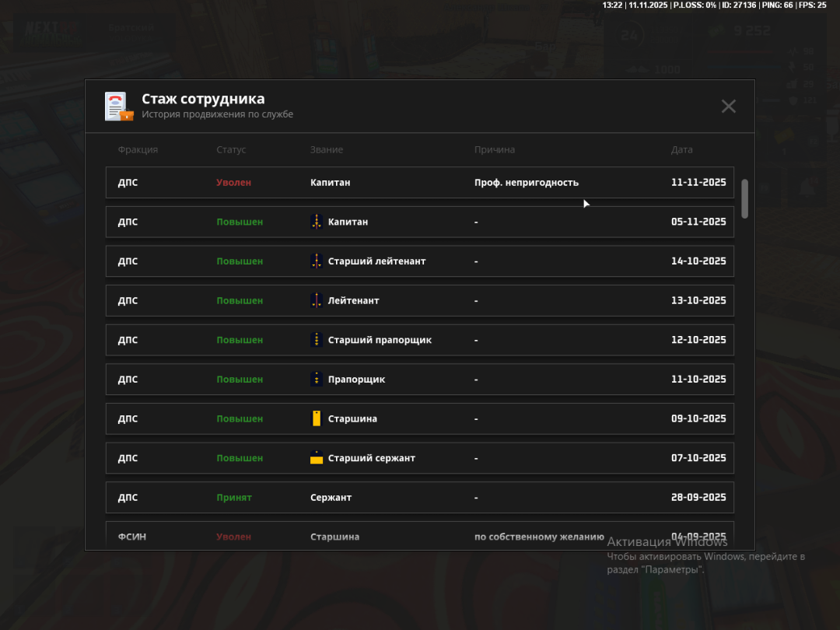Select the ФСИН Старшина dismissal row
The height and width of the screenshot is (630, 840).
point(419,537)
